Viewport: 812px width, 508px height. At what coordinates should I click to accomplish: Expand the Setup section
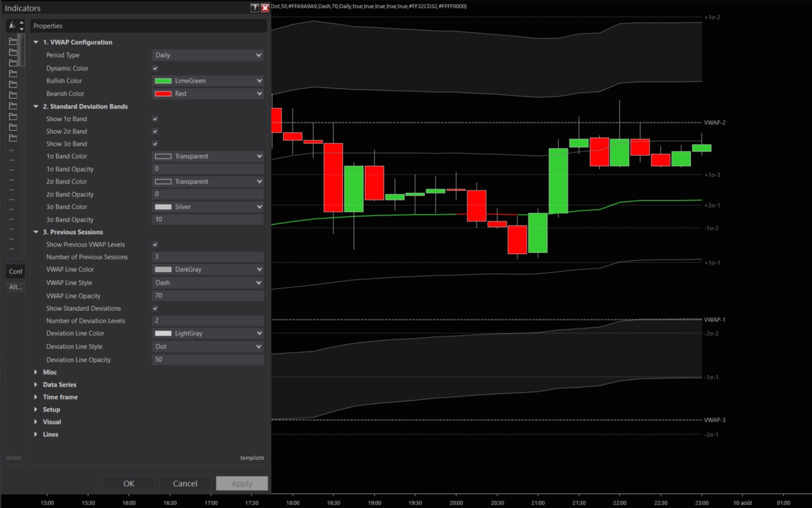coord(36,409)
